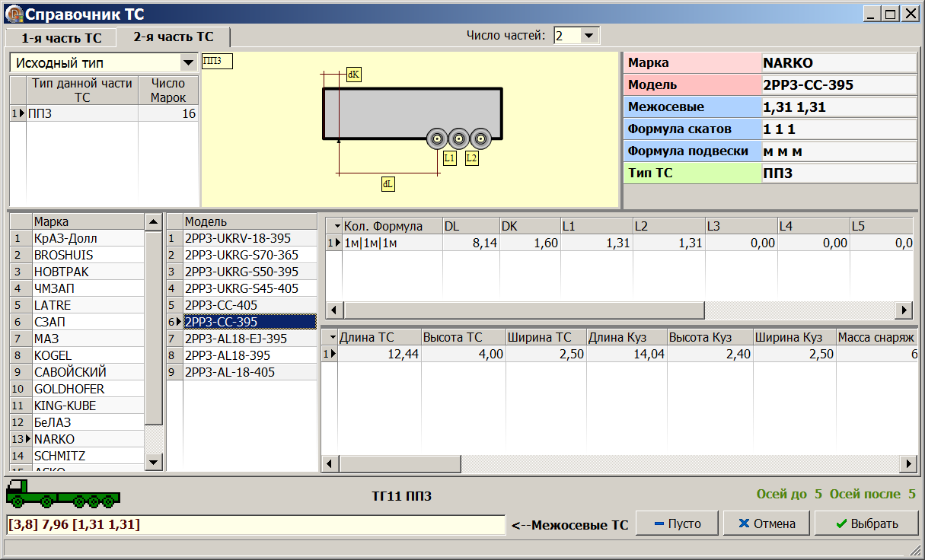
Task: Click the Межосевые ТС input field
Action: (255, 524)
